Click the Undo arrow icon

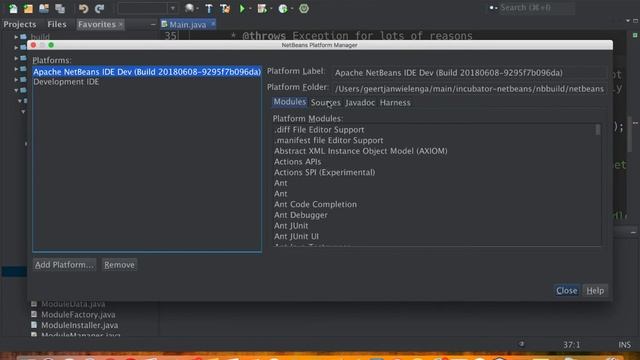point(83,8)
